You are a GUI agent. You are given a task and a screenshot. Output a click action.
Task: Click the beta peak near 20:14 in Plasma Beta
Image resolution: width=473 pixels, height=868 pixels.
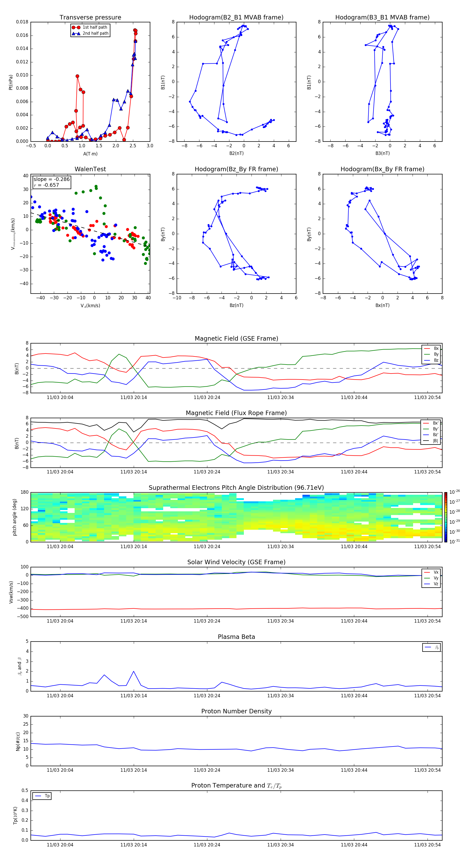tap(134, 671)
